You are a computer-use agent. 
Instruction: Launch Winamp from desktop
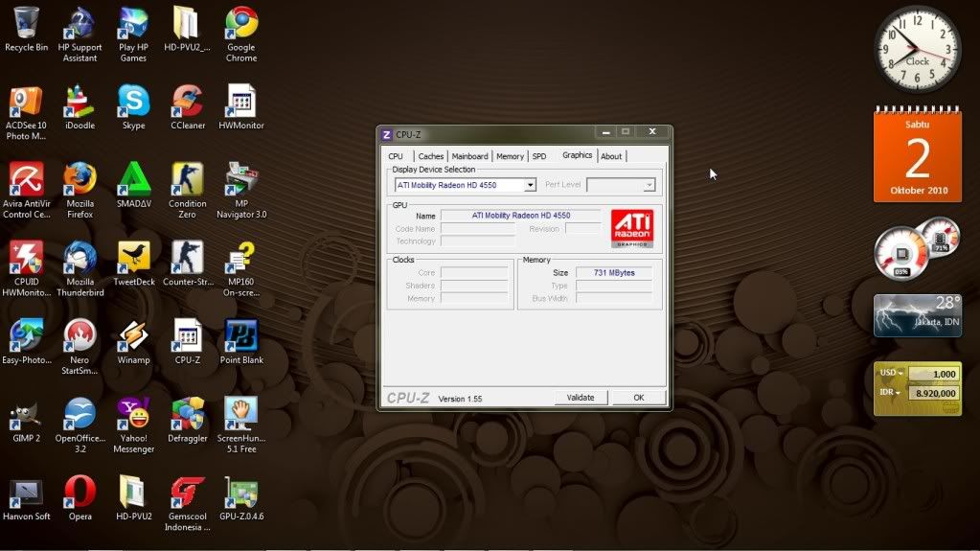coord(134,342)
